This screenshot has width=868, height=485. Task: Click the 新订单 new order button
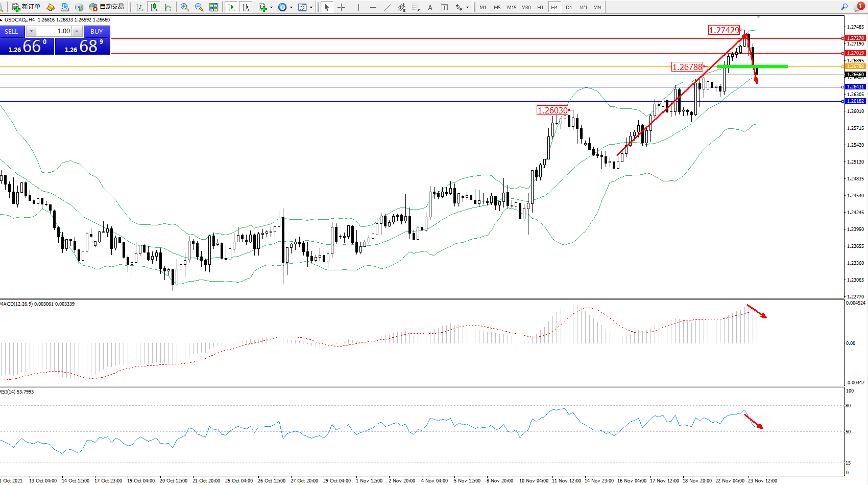[26, 7]
